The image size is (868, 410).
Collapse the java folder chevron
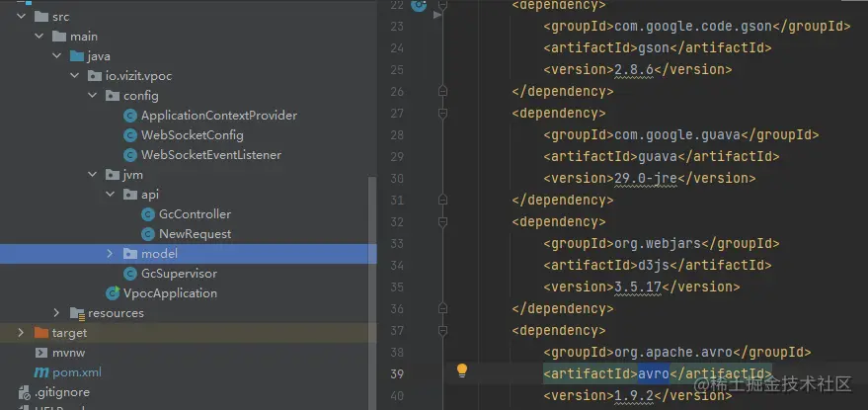(x=57, y=56)
